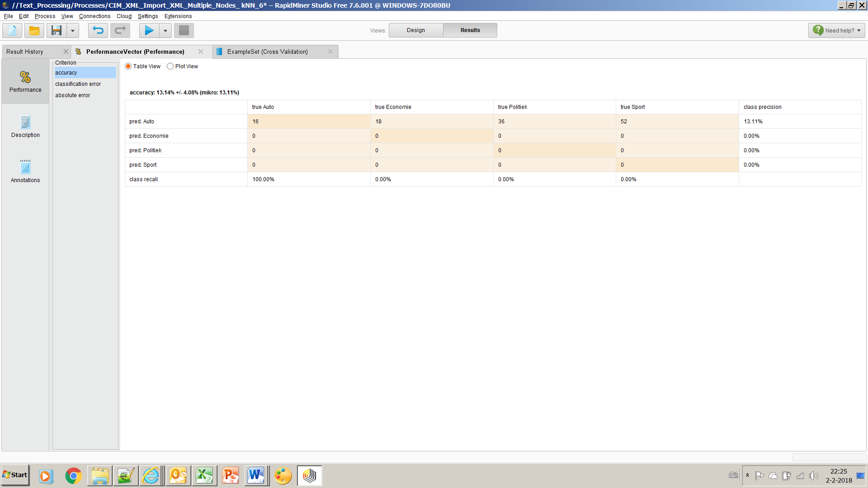Screen dimensions: 868x488
Task: Open the Edit menu
Action: pos(24,16)
